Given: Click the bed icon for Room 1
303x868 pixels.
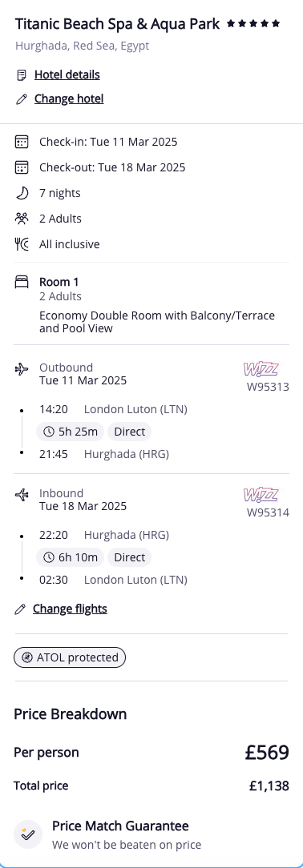Looking at the screenshot, I should [21, 283].
